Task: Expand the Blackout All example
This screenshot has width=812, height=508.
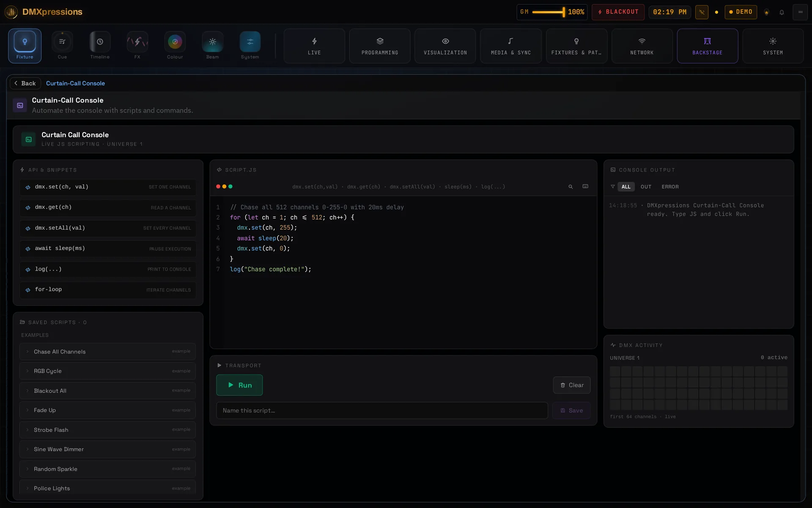Action: (x=107, y=391)
